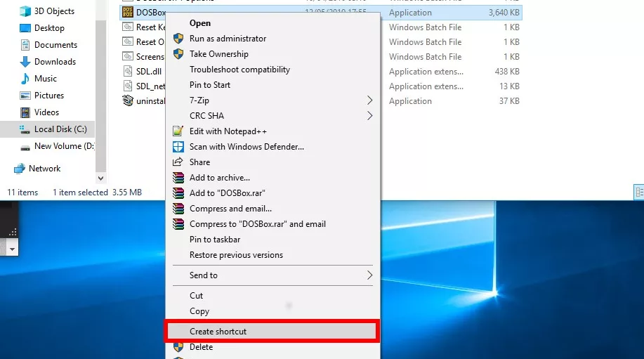Screen dimensions: 644x359
Task: Select Create shortcut menu entry
Action: (272, 331)
